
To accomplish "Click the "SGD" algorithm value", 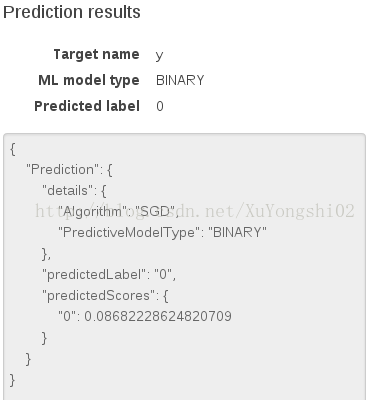I will pos(155,211).
